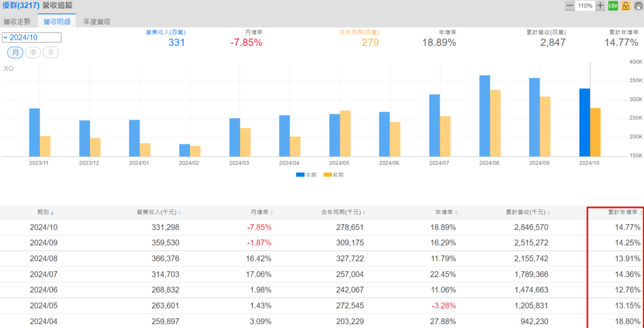Click revenue value 331,298
Viewport: 644px width, 328px height.
point(164,227)
